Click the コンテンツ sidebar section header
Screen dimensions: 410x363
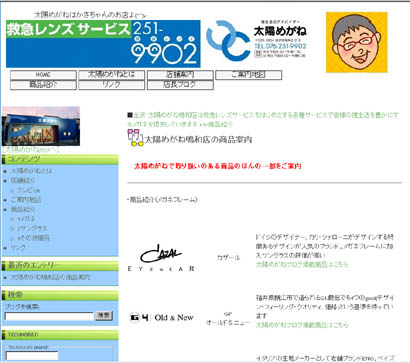[x=60, y=160]
